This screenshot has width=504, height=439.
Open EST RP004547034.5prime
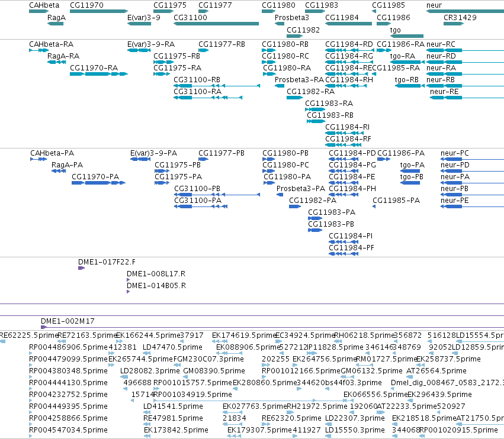[31, 436]
